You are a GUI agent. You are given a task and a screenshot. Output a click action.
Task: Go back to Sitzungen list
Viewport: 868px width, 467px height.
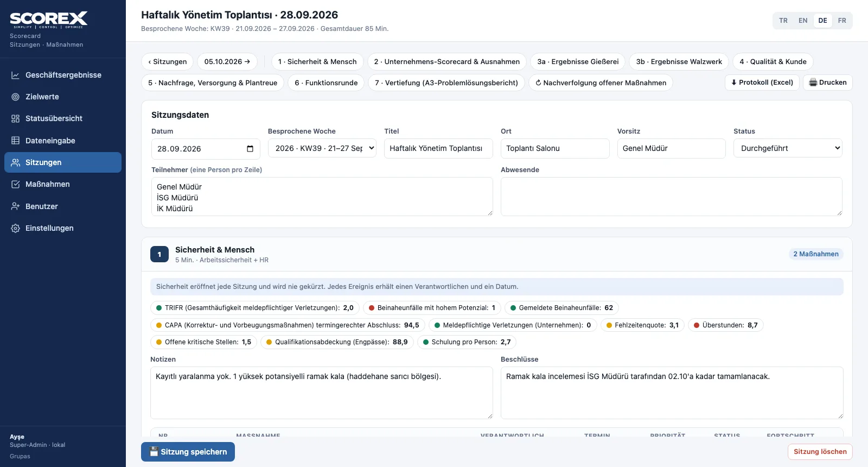pos(168,62)
